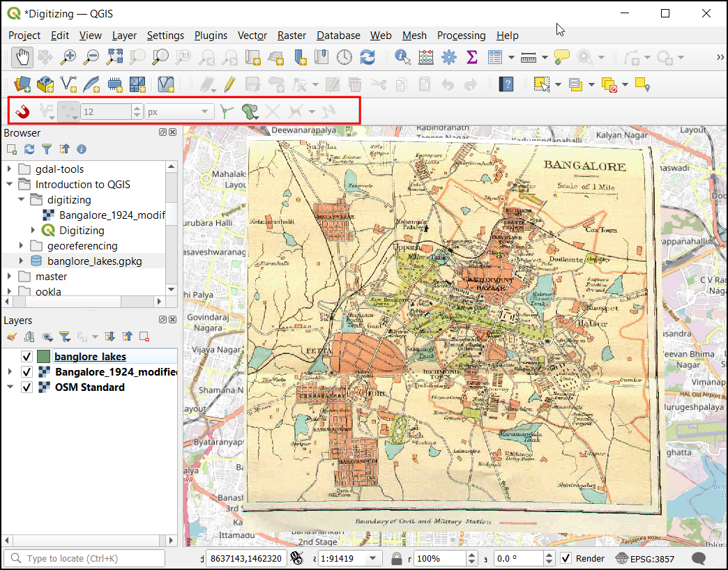Toggle Topological Editing in snapping toolbar

click(227, 111)
